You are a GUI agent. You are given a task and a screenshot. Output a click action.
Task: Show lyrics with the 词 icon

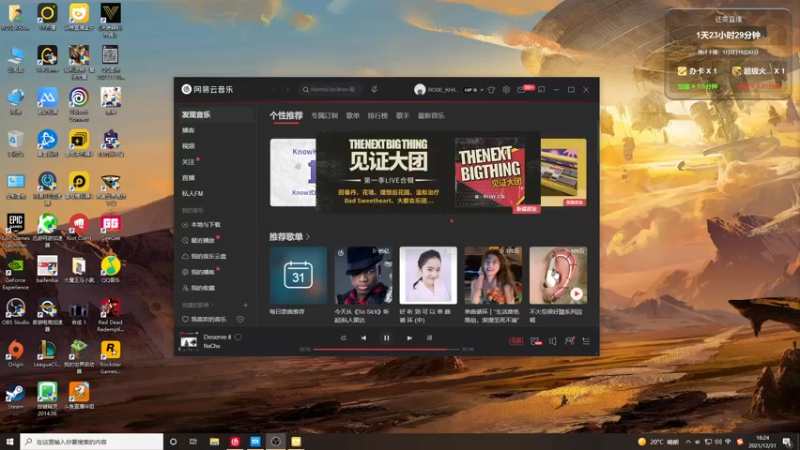[429, 338]
